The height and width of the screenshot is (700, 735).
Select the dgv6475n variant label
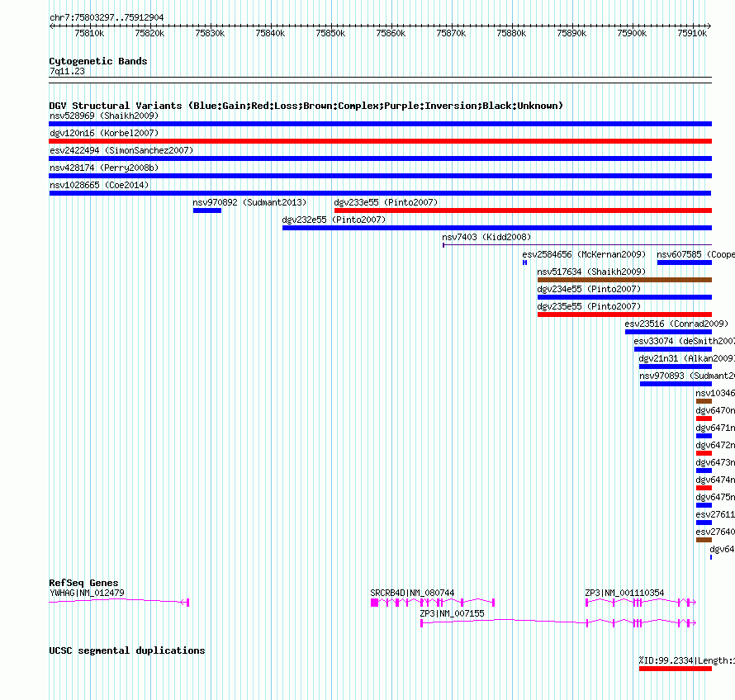(x=715, y=497)
